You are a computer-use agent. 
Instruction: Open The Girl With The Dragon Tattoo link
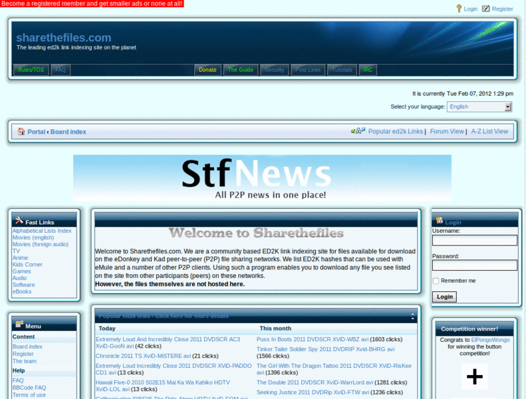[x=334, y=369]
